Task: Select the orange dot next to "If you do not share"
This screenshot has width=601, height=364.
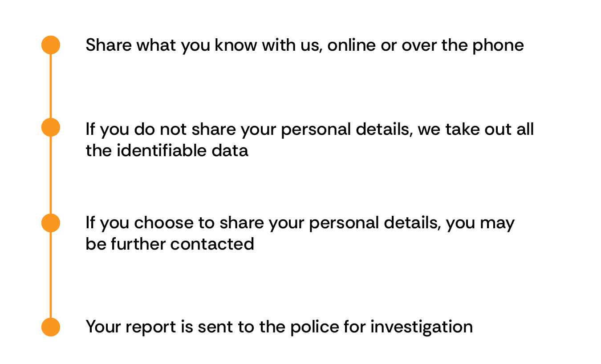Action: (x=51, y=127)
